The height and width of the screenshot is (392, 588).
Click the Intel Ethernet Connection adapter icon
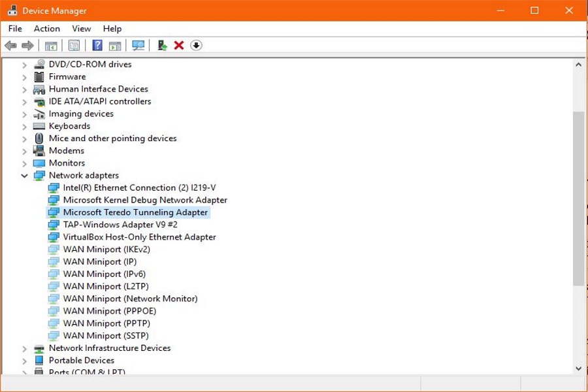click(54, 188)
